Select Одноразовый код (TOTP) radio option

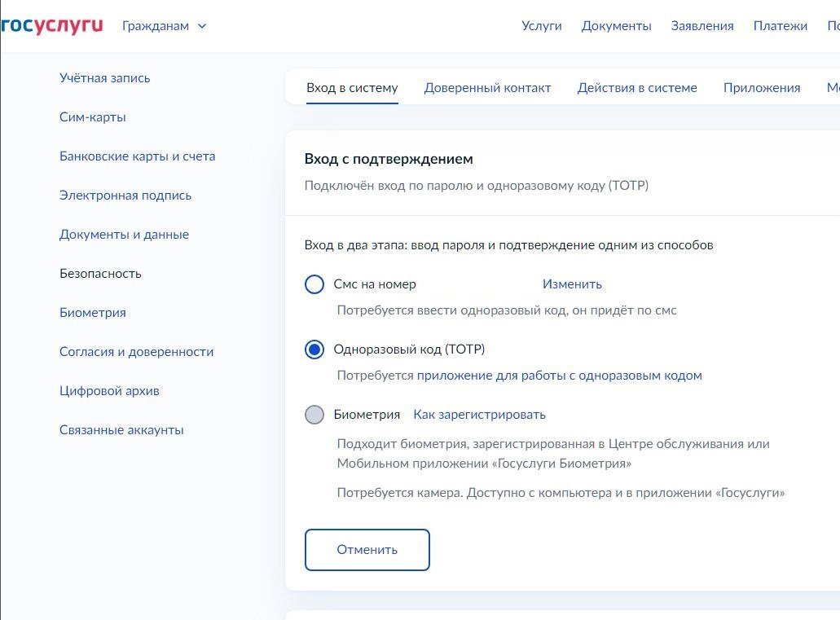[314, 350]
